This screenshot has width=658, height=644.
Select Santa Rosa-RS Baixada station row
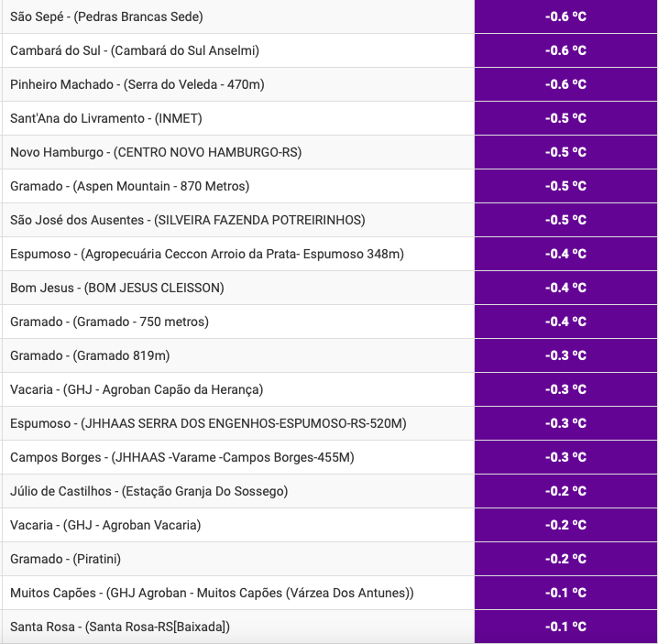(329, 627)
